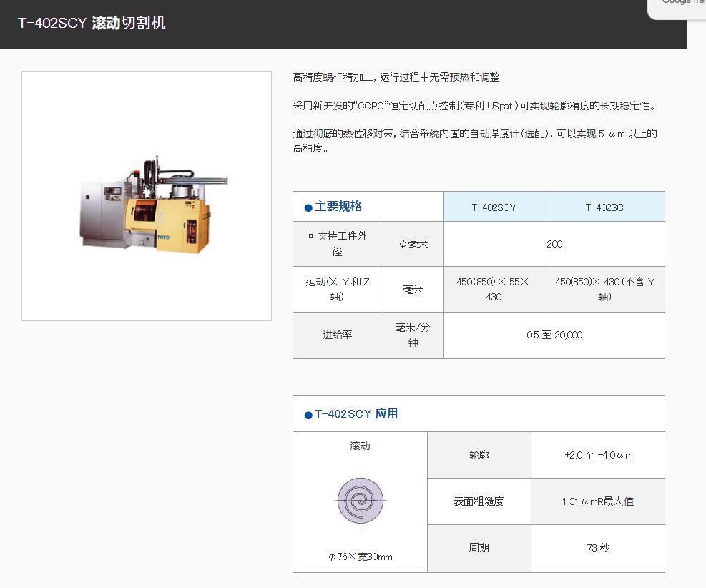Click the Google Translate popup at top right

(676, 9)
